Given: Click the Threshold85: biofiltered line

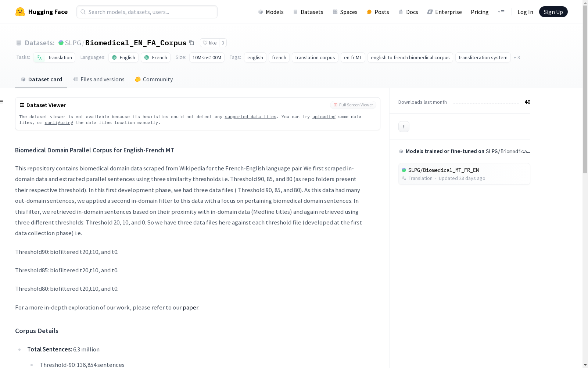Looking at the screenshot, I should tap(67, 270).
